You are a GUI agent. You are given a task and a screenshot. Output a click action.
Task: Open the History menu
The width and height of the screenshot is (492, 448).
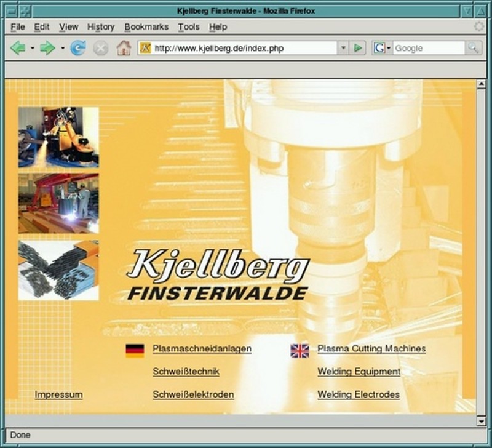pyautogui.click(x=101, y=27)
